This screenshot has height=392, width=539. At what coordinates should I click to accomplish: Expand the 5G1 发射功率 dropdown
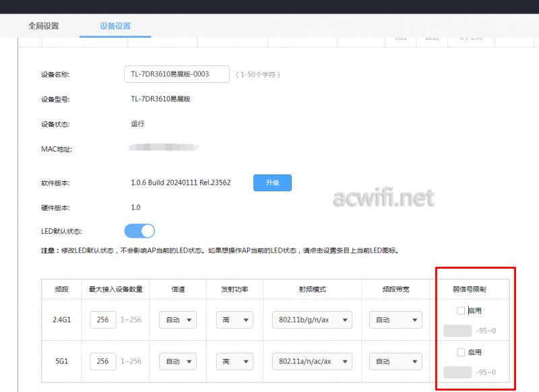pos(234,362)
